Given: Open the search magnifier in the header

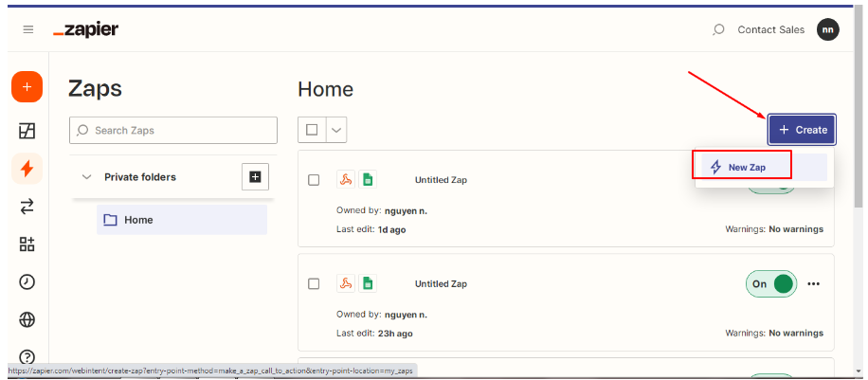Looking at the screenshot, I should coord(718,30).
